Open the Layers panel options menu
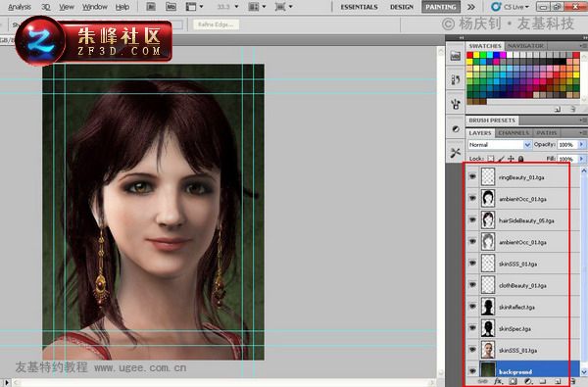This screenshot has width=588, height=387. coord(583,132)
